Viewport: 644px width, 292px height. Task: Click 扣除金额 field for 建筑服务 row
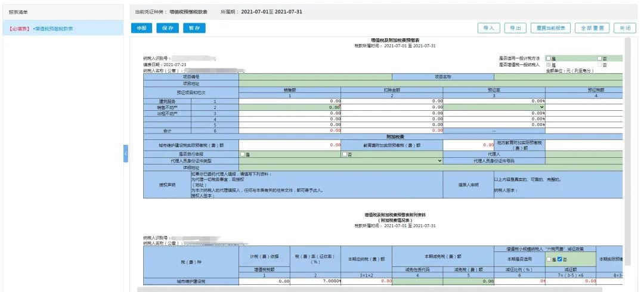(392, 101)
